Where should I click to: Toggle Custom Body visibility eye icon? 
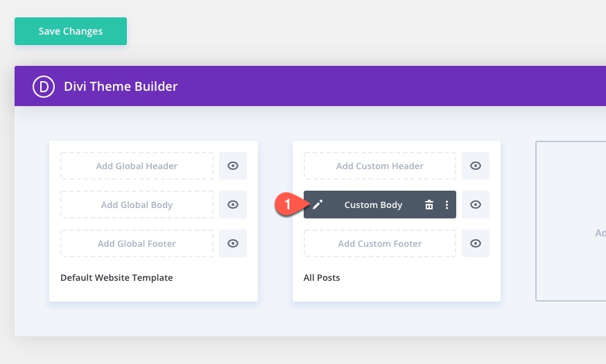pyautogui.click(x=476, y=205)
